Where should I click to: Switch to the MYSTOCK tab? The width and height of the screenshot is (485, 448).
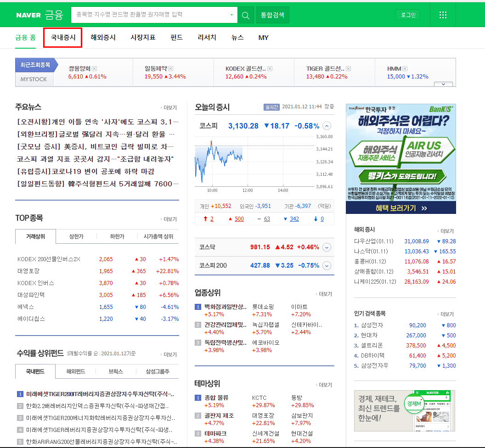point(34,79)
